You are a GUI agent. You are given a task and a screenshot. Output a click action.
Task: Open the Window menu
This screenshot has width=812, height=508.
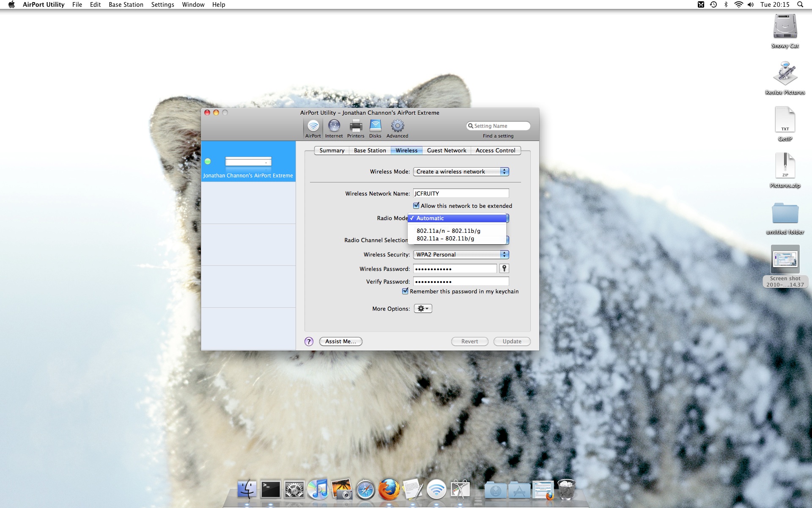coord(193,5)
